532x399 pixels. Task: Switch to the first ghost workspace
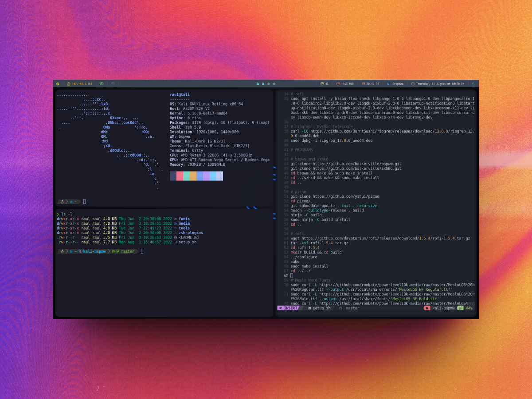(x=258, y=84)
